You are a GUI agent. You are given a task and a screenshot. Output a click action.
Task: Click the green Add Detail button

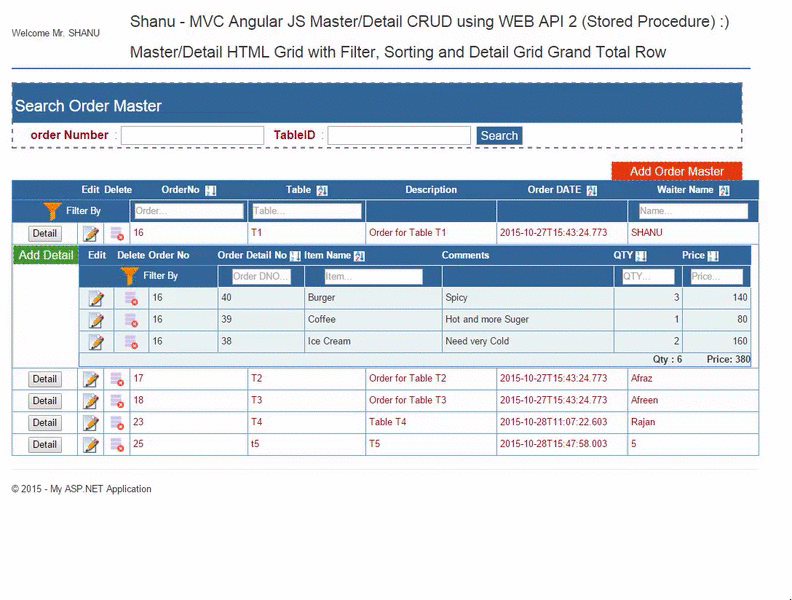(46, 256)
